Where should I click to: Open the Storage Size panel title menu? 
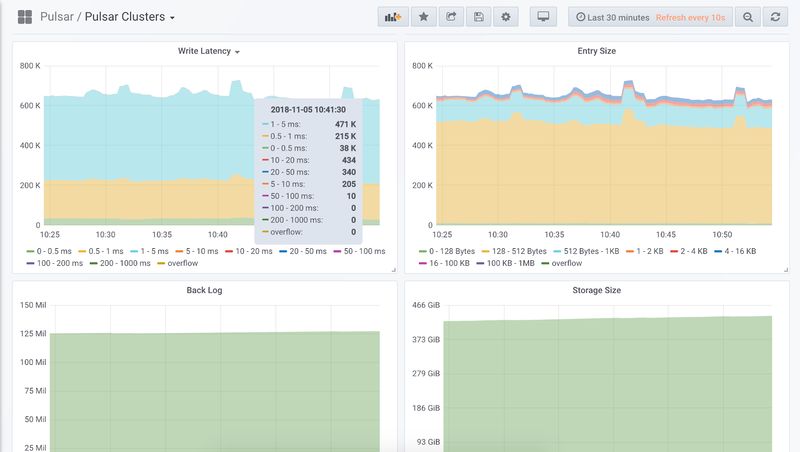(x=596, y=290)
